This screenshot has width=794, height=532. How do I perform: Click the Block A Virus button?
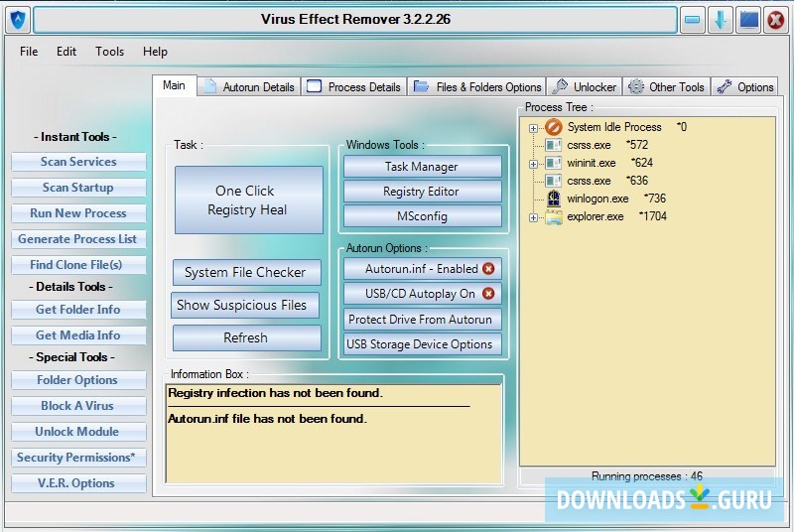tap(78, 407)
